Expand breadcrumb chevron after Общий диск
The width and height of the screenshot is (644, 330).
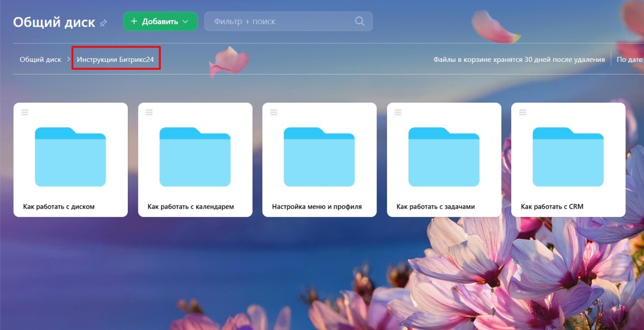tap(69, 59)
